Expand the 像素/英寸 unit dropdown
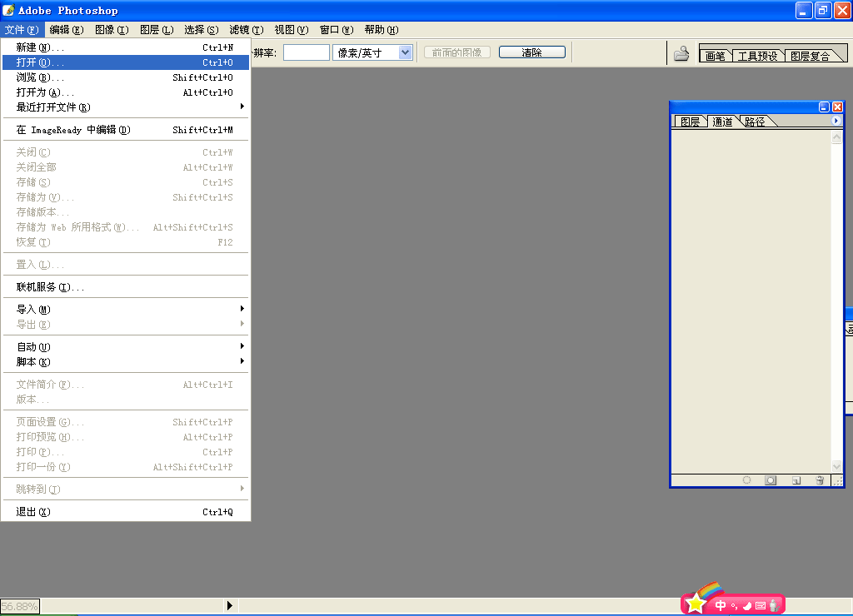Image resolution: width=853 pixels, height=616 pixels. tap(405, 52)
